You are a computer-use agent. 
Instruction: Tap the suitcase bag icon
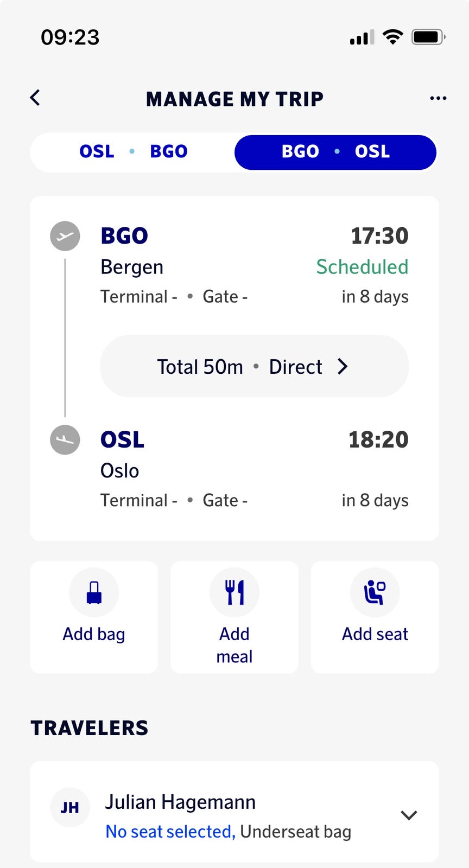tap(94, 592)
